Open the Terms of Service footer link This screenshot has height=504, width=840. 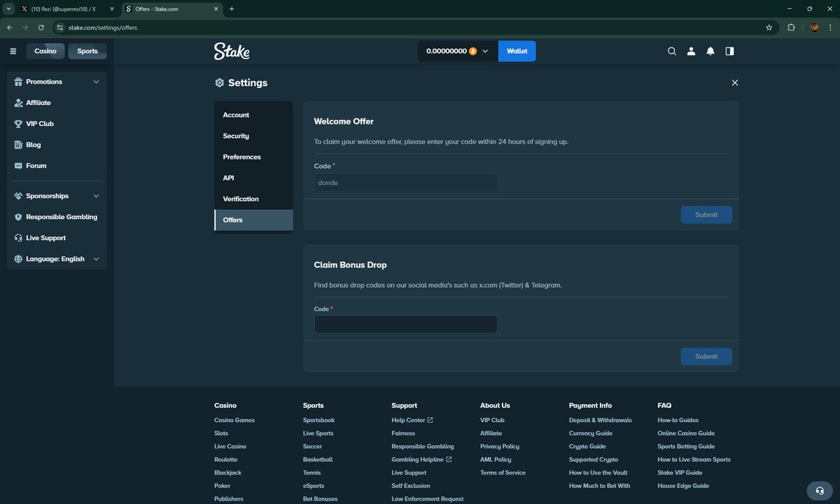[x=503, y=472]
